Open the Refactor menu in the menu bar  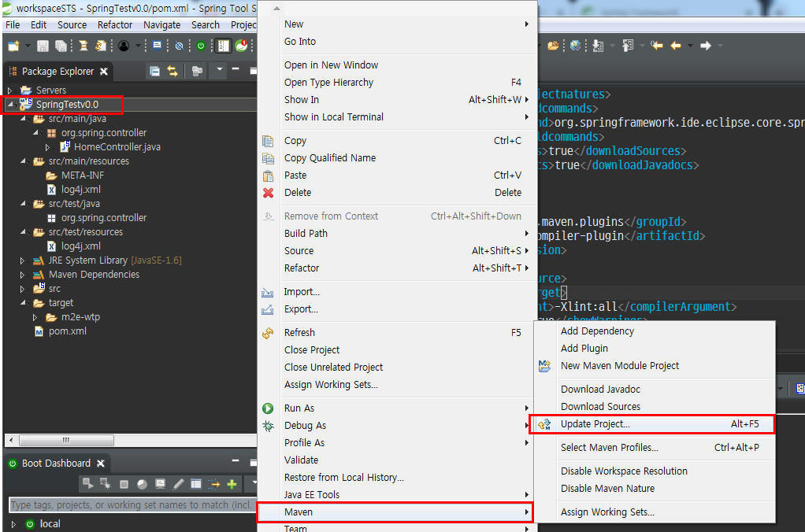115,24
